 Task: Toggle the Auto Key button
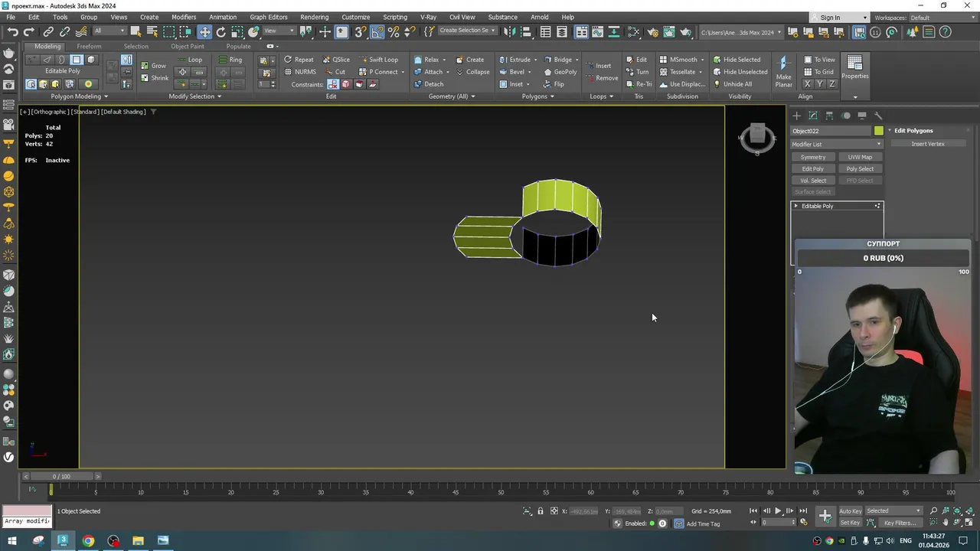[x=850, y=511]
